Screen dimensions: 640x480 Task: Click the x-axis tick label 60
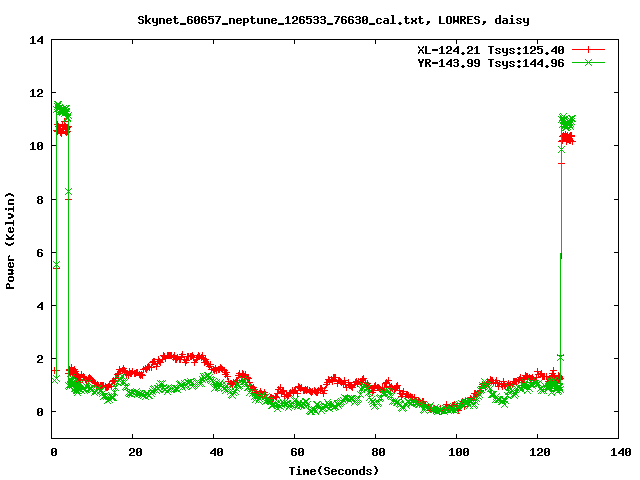pyautogui.click(x=297, y=452)
